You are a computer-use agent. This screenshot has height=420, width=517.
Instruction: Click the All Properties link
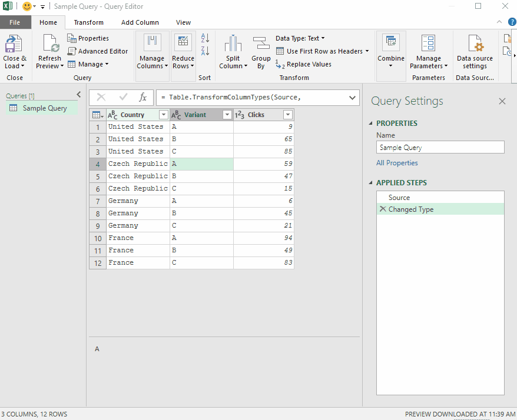(397, 163)
